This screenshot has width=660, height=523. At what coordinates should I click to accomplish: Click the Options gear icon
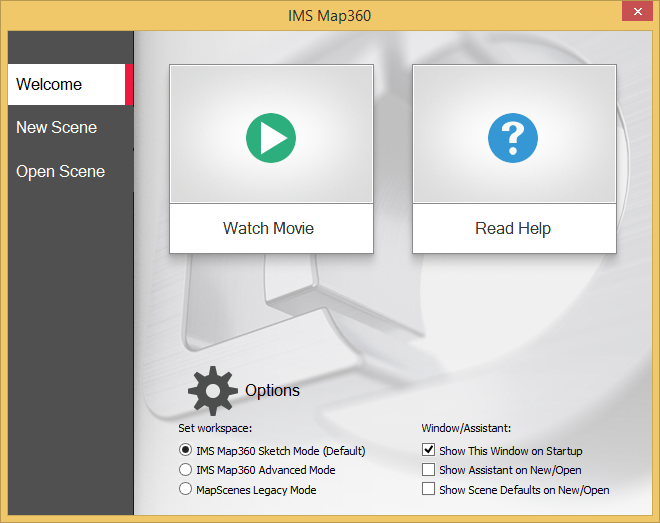coord(213,390)
